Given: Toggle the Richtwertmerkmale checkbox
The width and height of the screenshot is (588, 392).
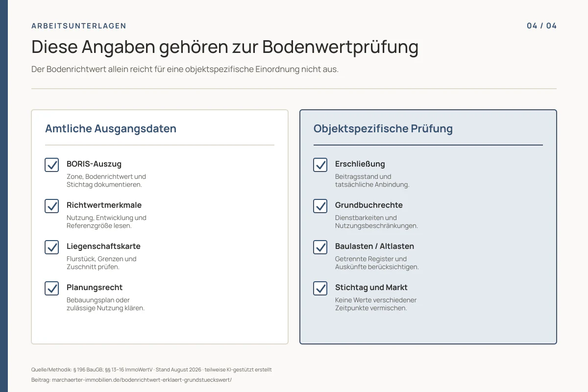Looking at the screenshot, I should (52, 206).
